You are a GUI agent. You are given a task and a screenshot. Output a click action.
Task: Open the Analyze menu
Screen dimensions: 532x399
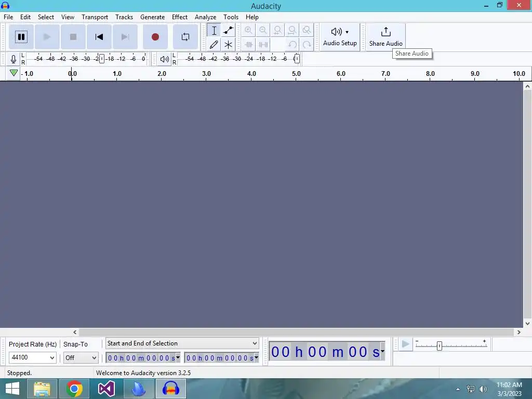pos(206,17)
